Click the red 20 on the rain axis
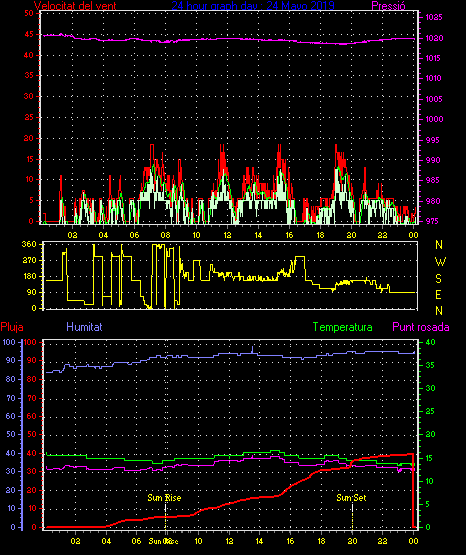The width and height of the screenshot is (466, 555). [32, 490]
